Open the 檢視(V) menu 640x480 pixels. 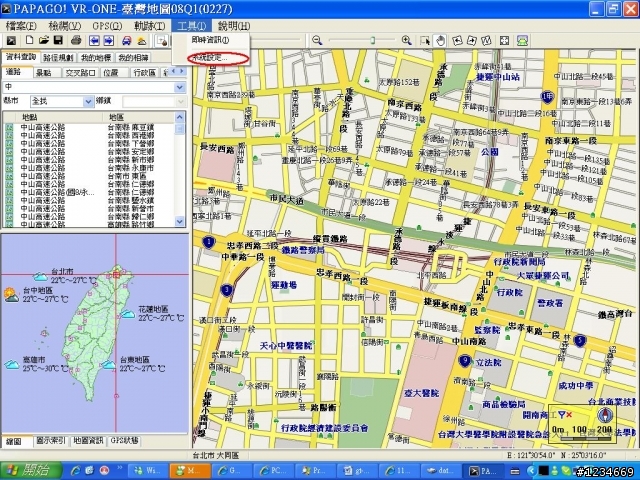click(x=64, y=26)
